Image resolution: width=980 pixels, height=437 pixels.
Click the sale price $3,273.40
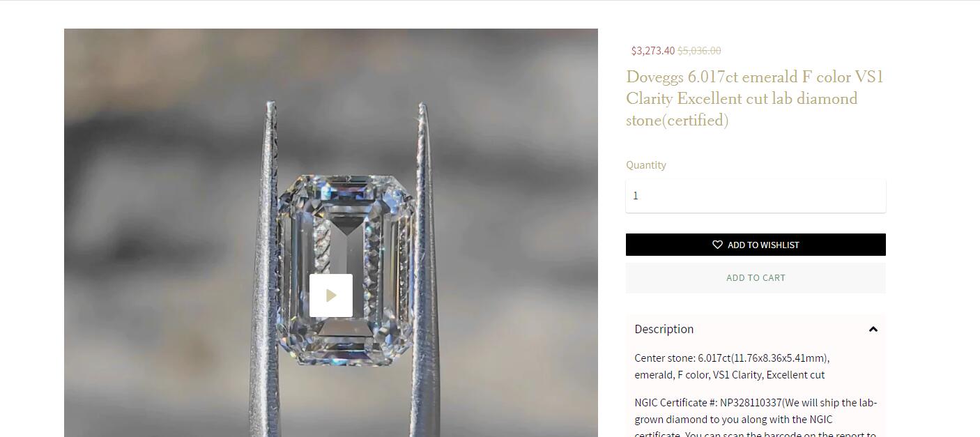[x=653, y=50]
